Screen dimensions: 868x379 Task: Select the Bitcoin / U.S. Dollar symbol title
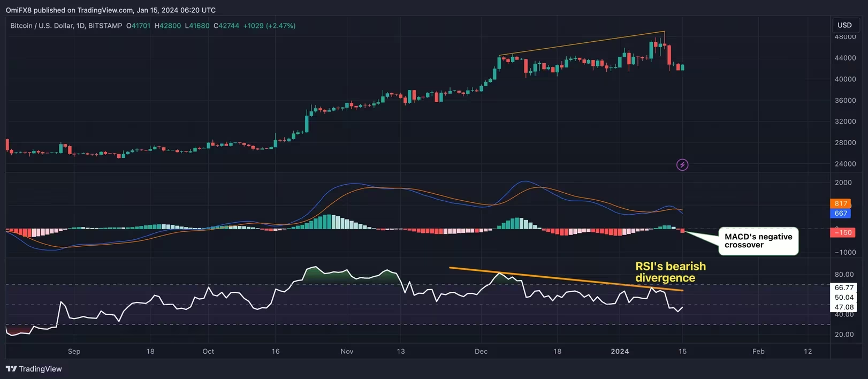click(x=66, y=26)
